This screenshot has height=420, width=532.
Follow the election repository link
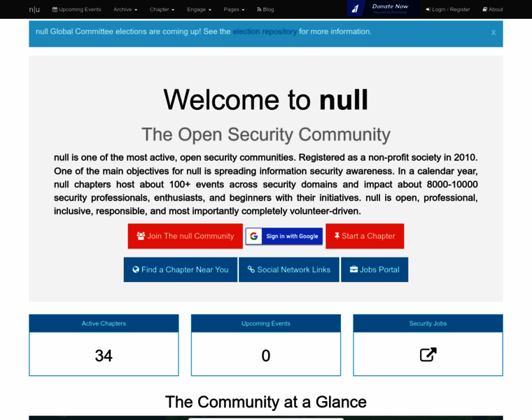(x=264, y=31)
